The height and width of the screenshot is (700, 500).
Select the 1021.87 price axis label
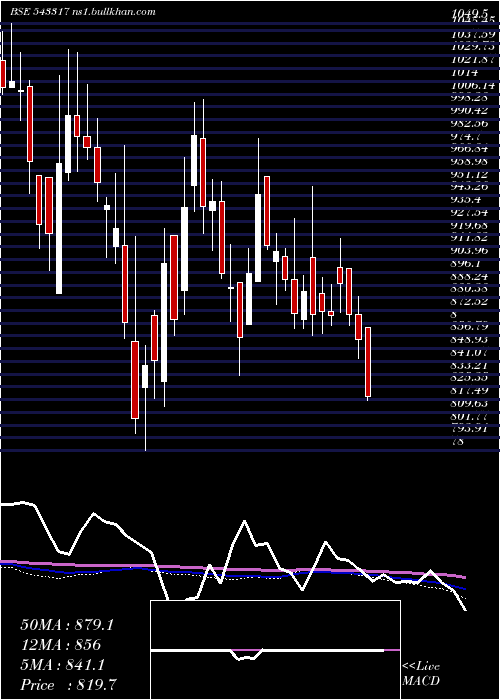tap(474, 60)
